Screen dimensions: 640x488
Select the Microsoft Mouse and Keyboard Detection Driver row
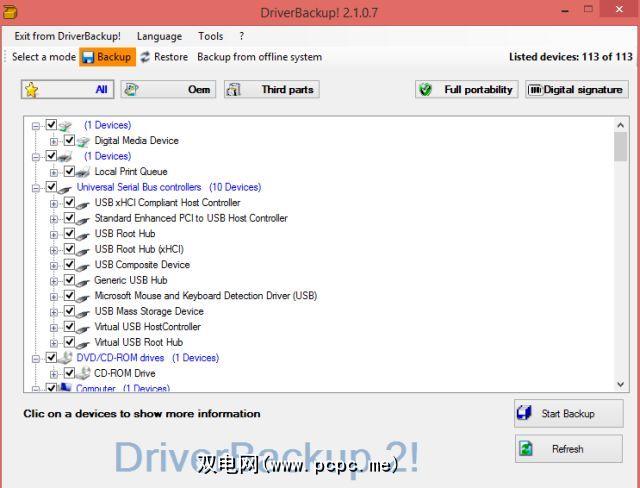pyautogui.click(x=206, y=295)
